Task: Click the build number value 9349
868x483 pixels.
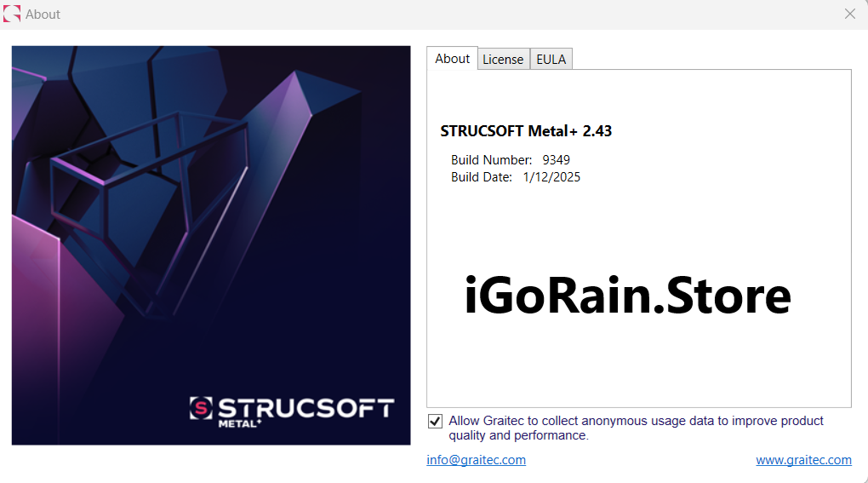Action: point(556,160)
